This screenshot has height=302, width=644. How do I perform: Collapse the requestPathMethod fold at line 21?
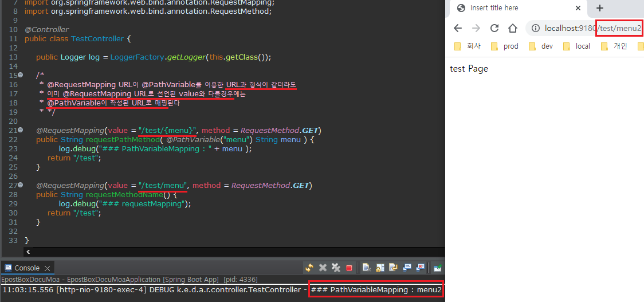click(x=20, y=130)
